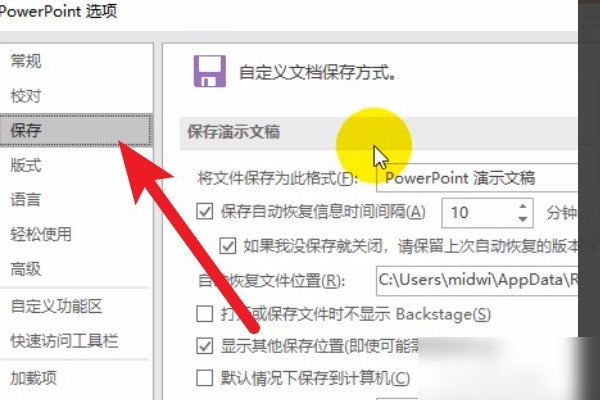Decrease auto-recover interval with down arrow
The height and width of the screenshot is (400, 600).
523,219
